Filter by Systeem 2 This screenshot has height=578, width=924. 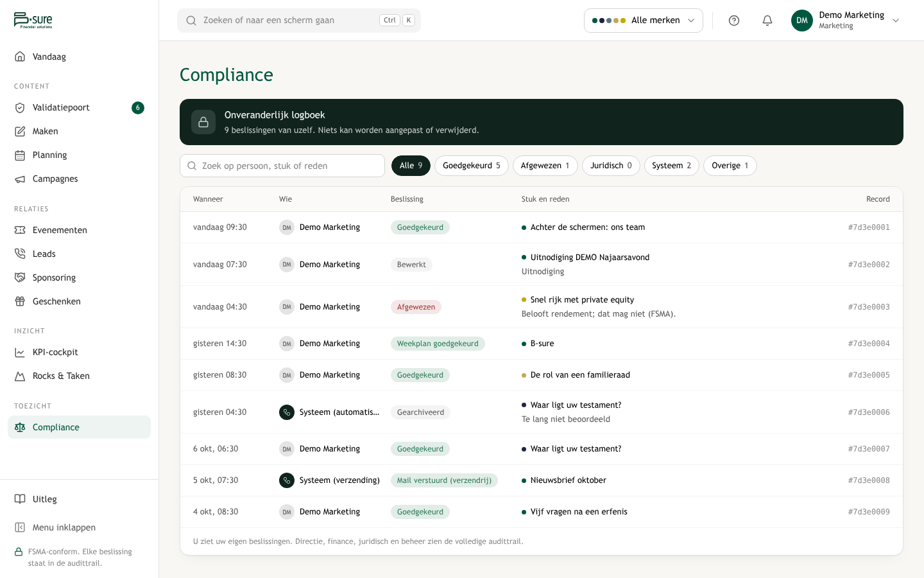[x=672, y=166]
